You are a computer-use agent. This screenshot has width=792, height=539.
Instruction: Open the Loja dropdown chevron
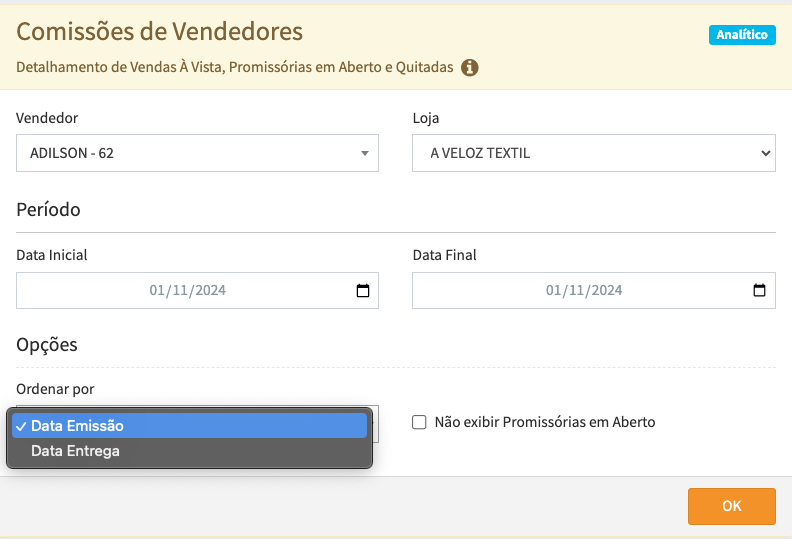coord(765,154)
